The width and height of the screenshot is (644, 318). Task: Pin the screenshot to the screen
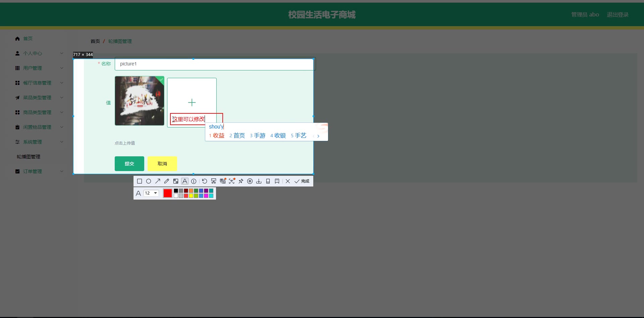[x=241, y=181]
